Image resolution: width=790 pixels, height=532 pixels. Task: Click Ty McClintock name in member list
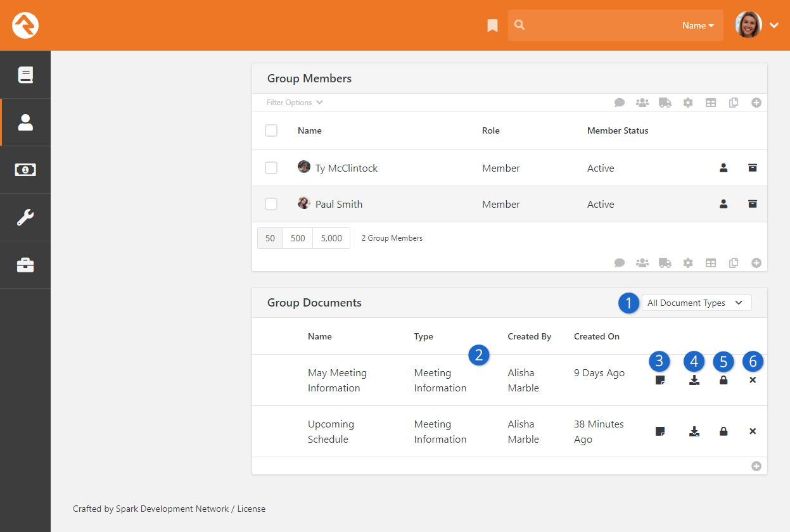pyautogui.click(x=347, y=168)
